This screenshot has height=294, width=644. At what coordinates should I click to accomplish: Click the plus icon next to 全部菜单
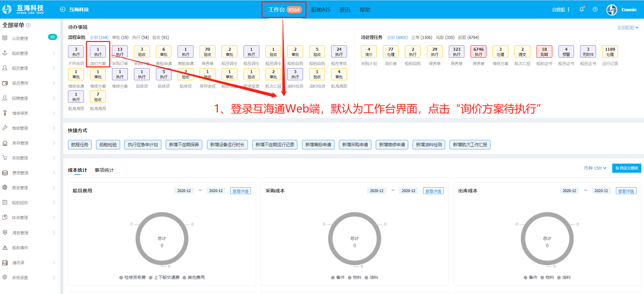[28, 25]
